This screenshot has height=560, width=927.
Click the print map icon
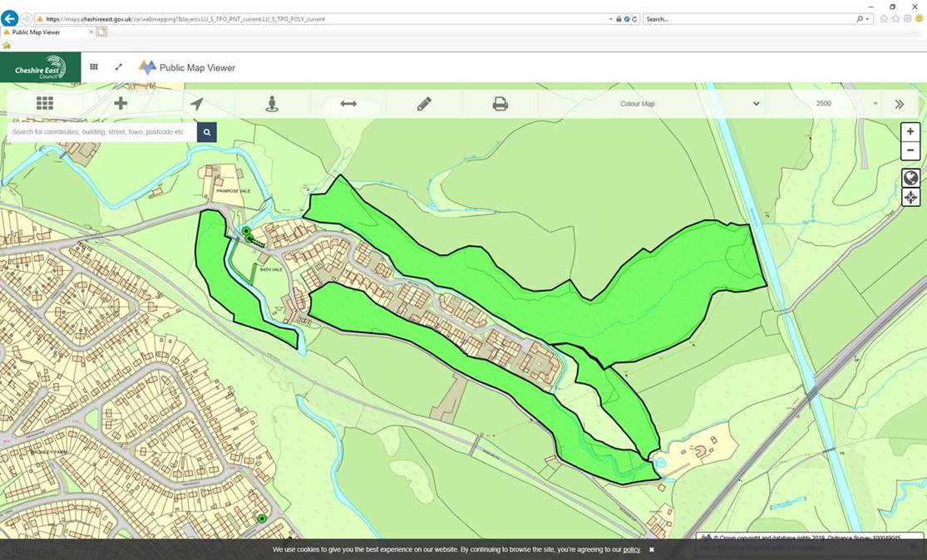coord(500,104)
